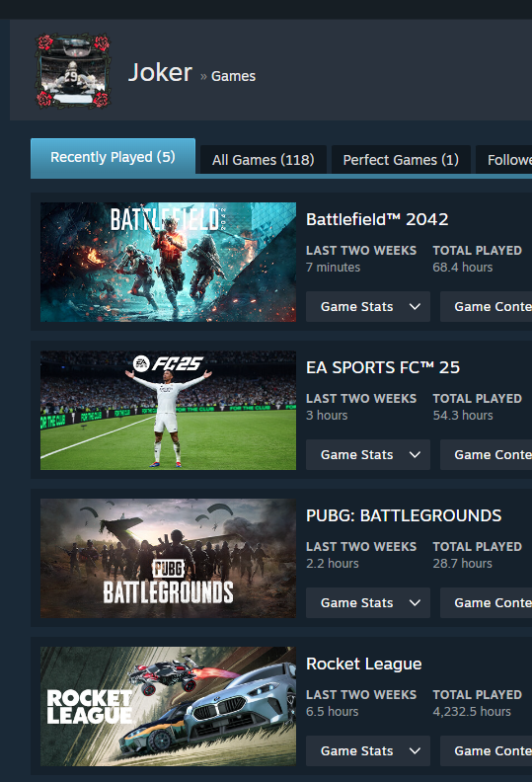Open the Joker profile name link
Screen dimensions: 532x782
(x=160, y=73)
